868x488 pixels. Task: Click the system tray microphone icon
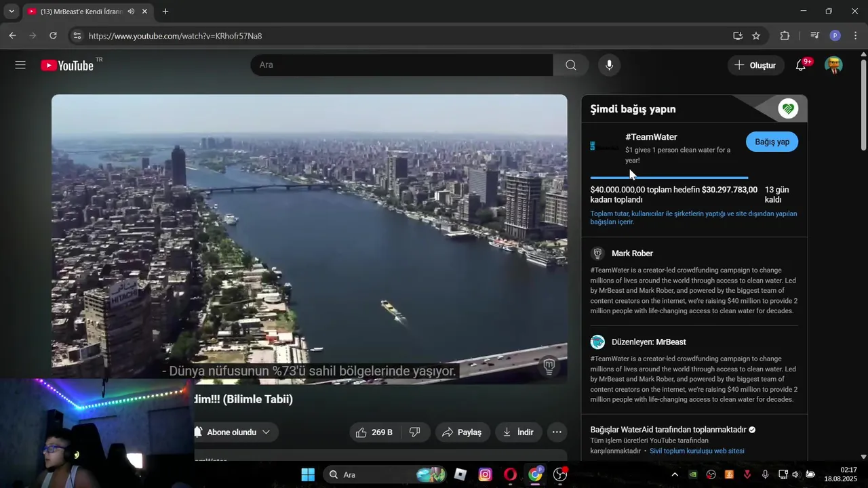pyautogui.click(x=765, y=474)
